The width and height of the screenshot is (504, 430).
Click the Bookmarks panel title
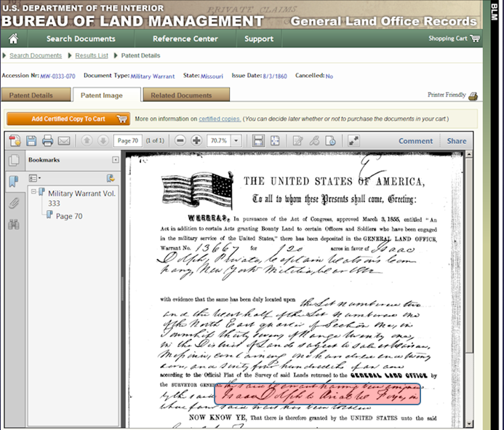pyautogui.click(x=44, y=160)
